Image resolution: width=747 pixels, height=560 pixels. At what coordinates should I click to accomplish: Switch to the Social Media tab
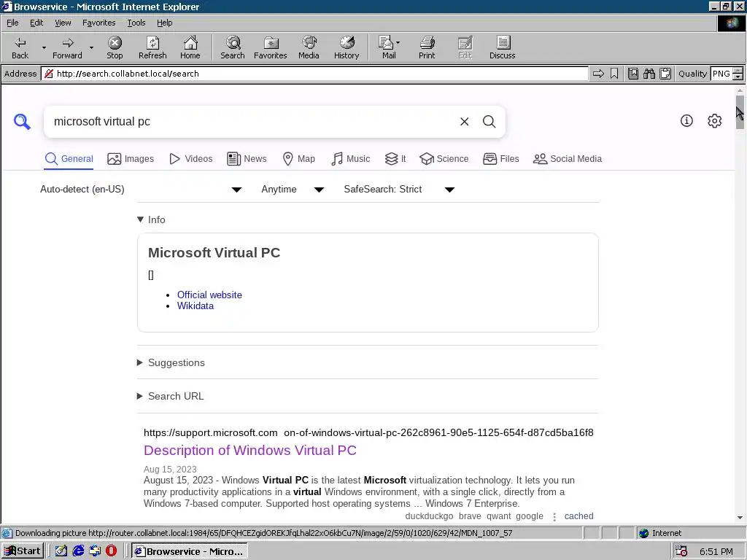(x=568, y=158)
